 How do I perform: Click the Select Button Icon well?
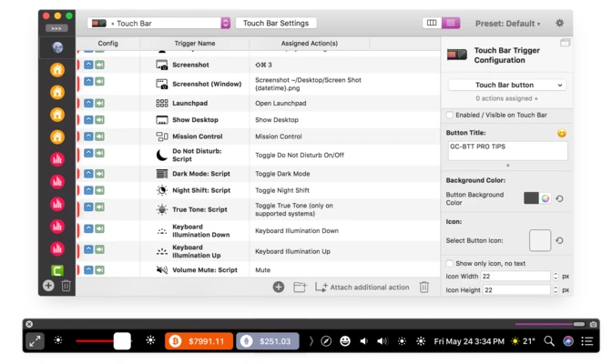(540, 240)
